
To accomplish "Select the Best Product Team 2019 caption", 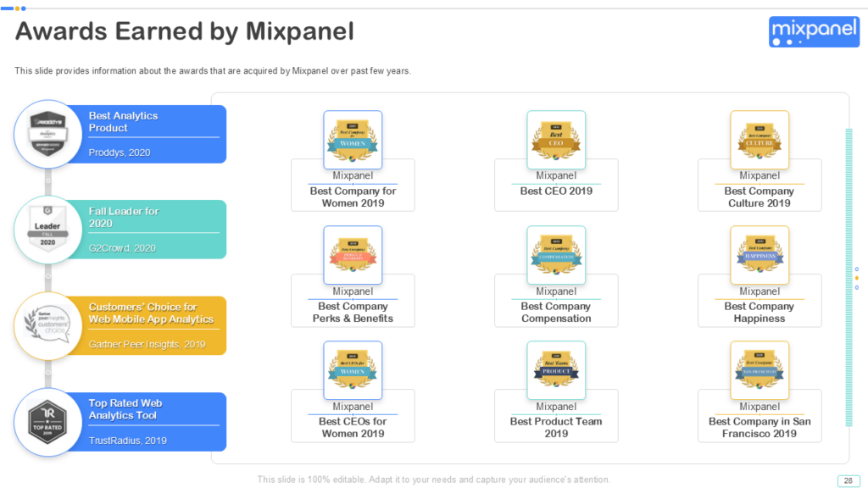I will click(x=556, y=428).
